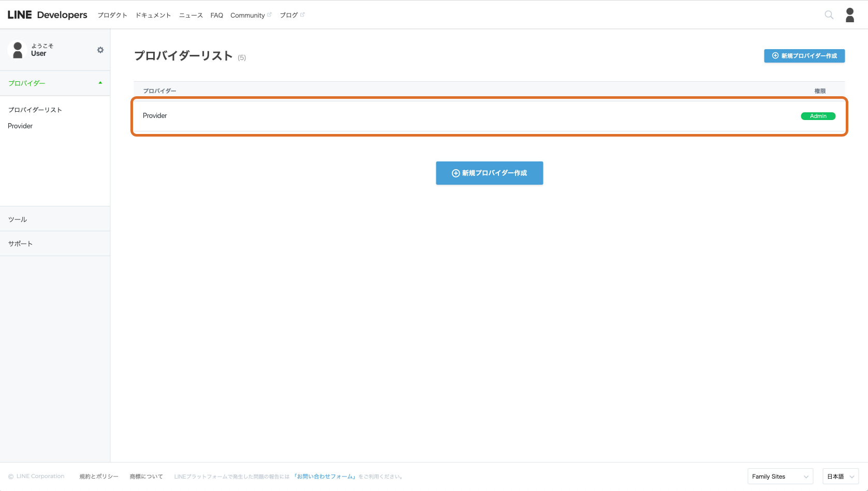Viewport: 868px width, 491px height.
Task: Open the Family Sites dropdown
Action: coord(779,477)
